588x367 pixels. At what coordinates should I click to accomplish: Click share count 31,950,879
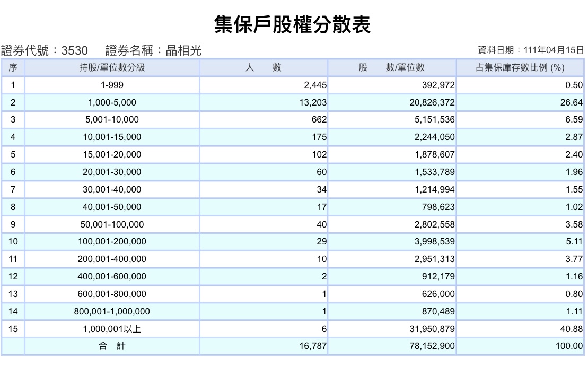[432, 329]
